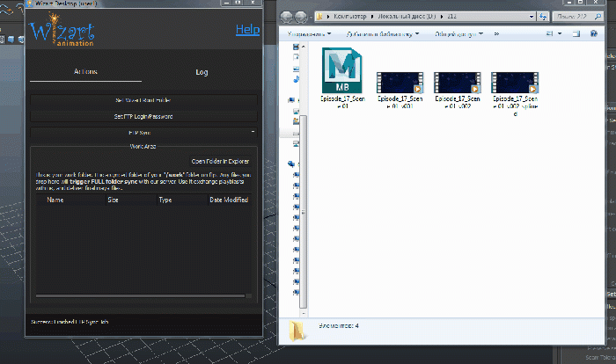Image resolution: width=616 pixels, height=364 pixels.
Task: Click the Элементов: 4 status text
Action: (x=339, y=326)
